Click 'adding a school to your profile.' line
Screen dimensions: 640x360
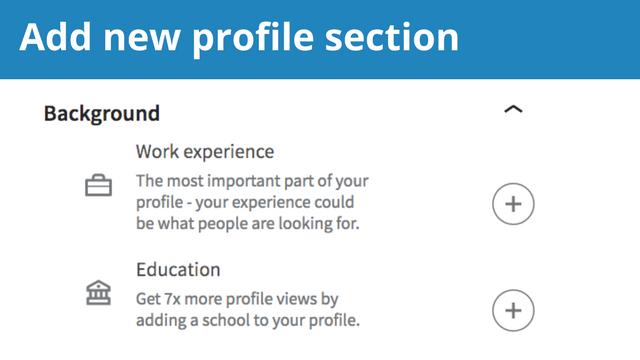[248, 320]
